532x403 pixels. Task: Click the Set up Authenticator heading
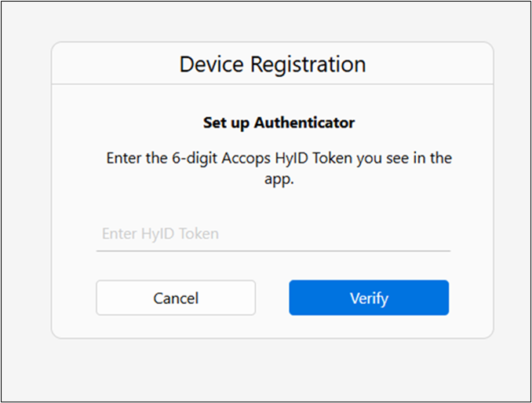pos(279,123)
